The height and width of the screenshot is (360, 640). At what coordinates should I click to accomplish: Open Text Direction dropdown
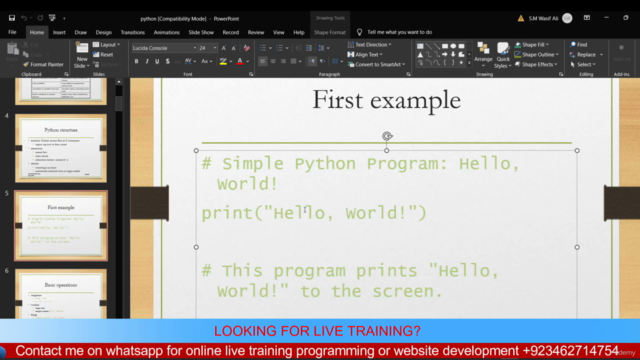pos(369,44)
